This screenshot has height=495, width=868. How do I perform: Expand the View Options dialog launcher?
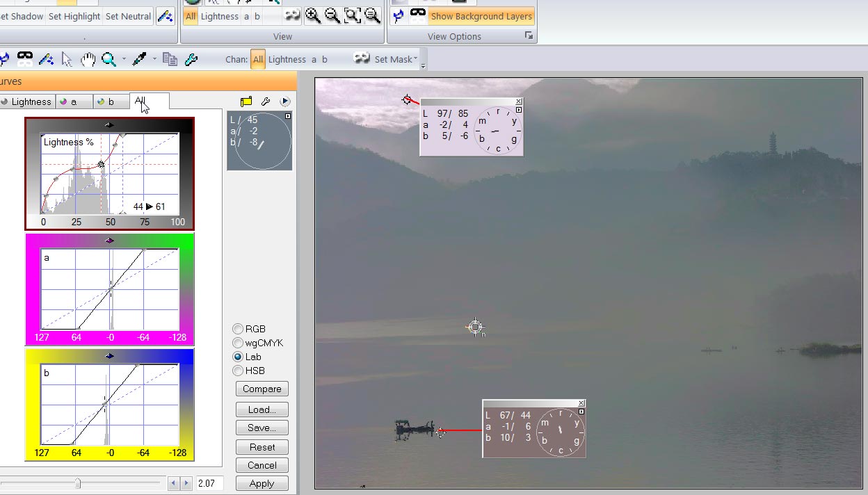pyautogui.click(x=529, y=36)
